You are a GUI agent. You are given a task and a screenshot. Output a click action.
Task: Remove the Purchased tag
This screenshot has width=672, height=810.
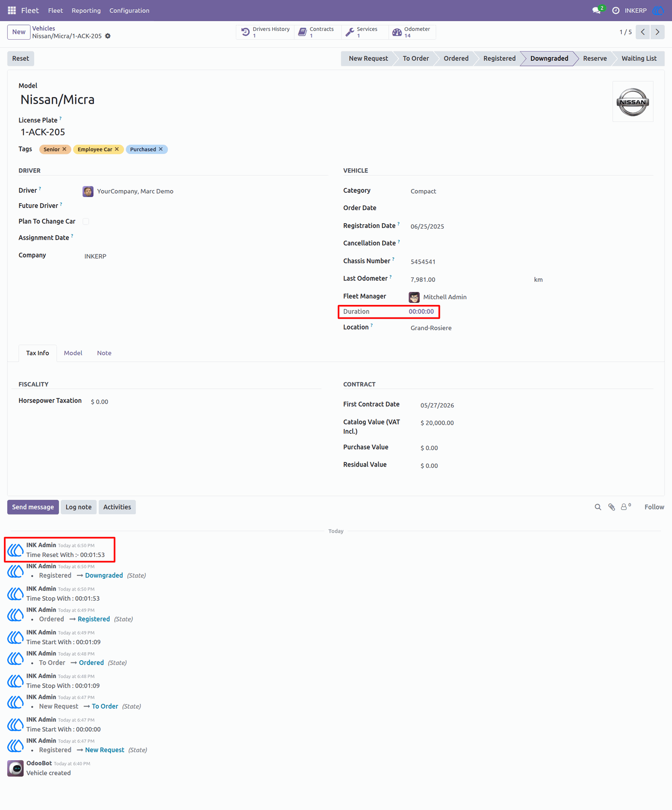pyautogui.click(x=161, y=149)
